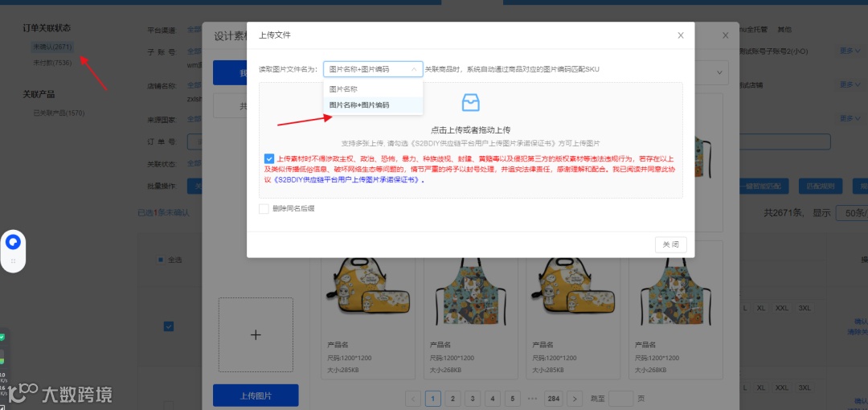Select XXL size tag in first order row
868x410 pixels.
pyautogui.click(x=782, y=307)
